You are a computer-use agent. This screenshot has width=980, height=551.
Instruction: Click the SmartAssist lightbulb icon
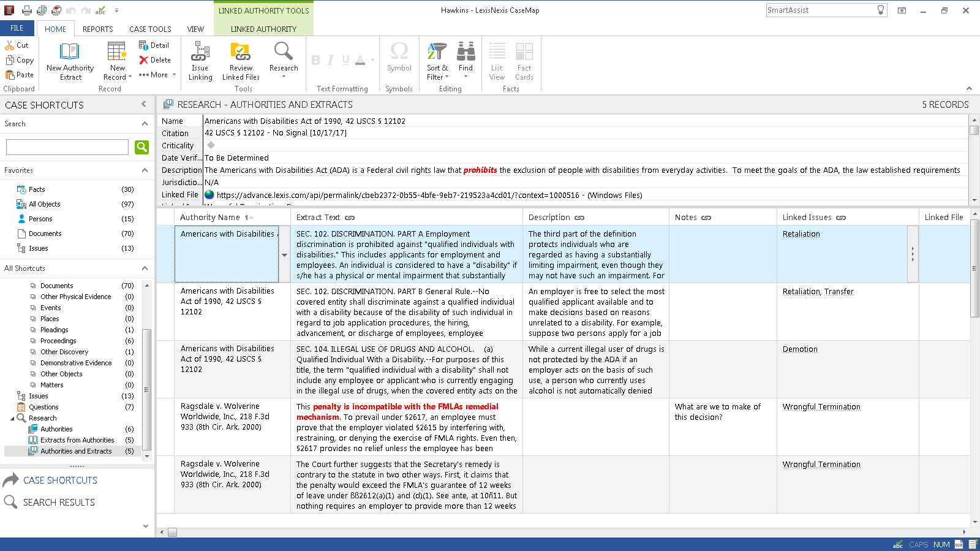881,10
